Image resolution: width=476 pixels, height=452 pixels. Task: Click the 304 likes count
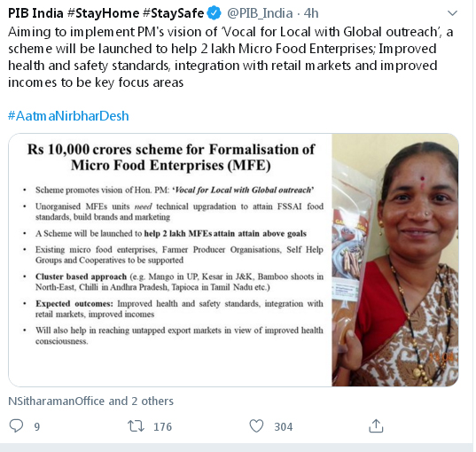(284, 427)
